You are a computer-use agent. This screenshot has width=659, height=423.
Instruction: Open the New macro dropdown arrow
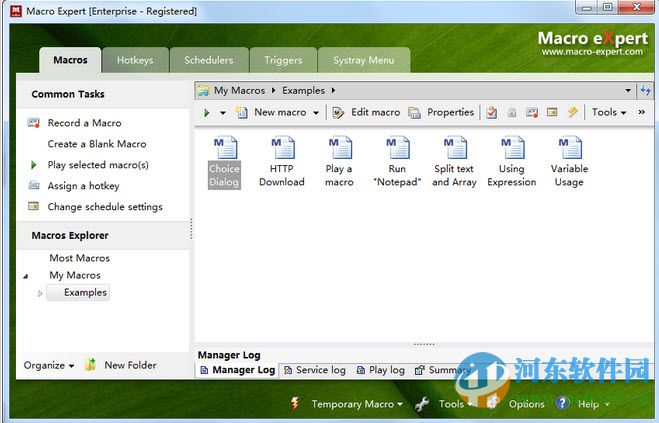tap(316, 113)
